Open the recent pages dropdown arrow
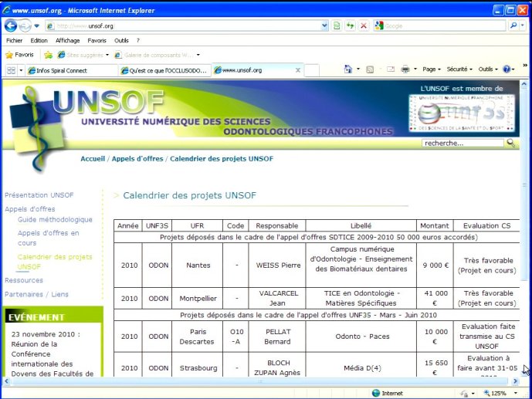Image resolution: width=532 pixels, height=399 pixels. pyautogui.click(x=36, y=25)
